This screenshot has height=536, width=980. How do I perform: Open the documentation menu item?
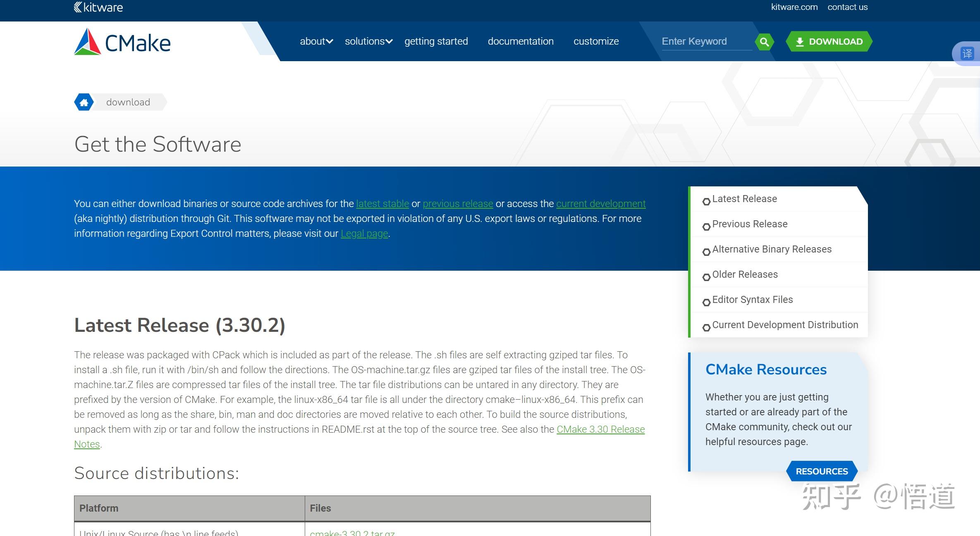point(520,41)
